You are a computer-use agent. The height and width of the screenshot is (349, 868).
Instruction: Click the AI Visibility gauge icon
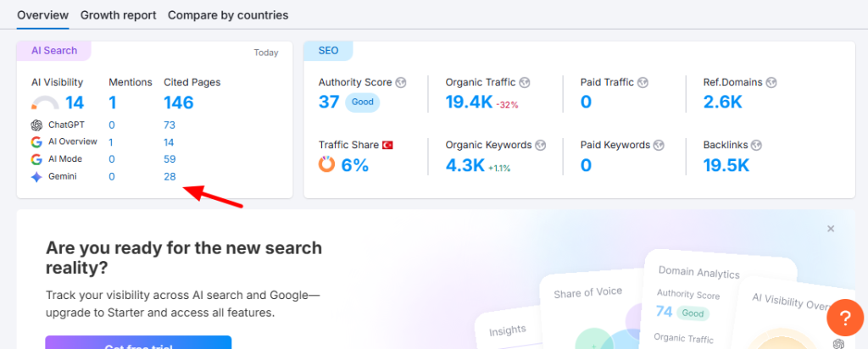45,102
